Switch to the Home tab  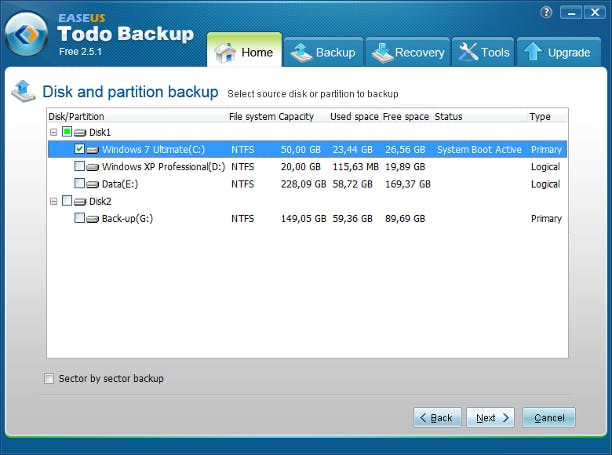[x=244, y=51]
